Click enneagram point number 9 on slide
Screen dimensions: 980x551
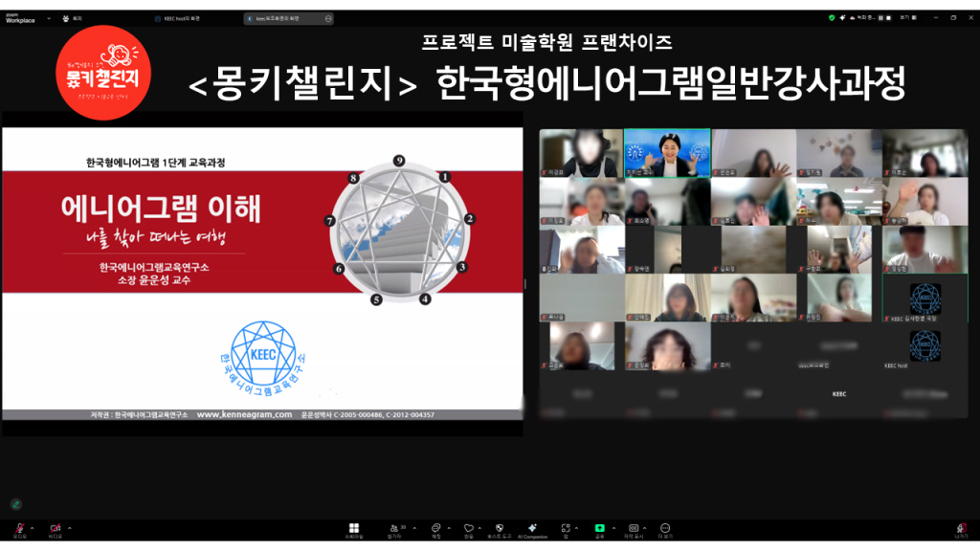[399, 161]
